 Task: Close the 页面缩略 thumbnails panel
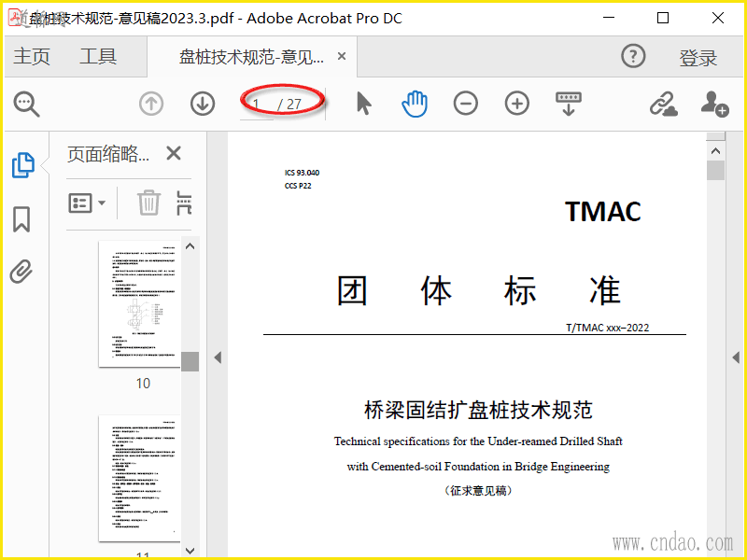tap(174, 153)
